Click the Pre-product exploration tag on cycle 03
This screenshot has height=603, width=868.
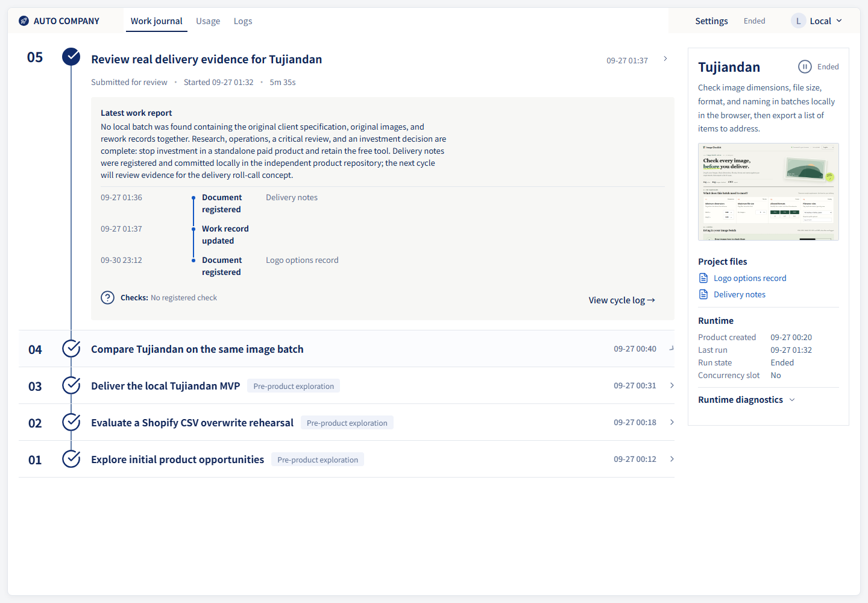(x=294, y=386)
